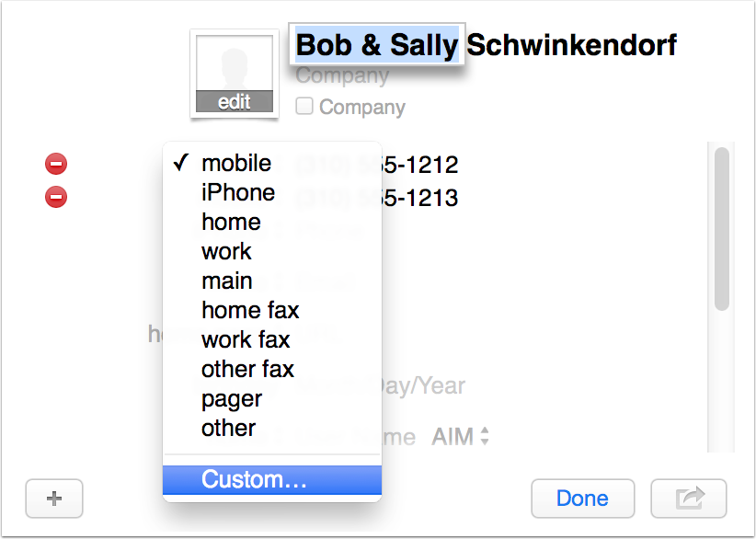
Task: Pick the 'home' phone label
Action: pos(231,223)
